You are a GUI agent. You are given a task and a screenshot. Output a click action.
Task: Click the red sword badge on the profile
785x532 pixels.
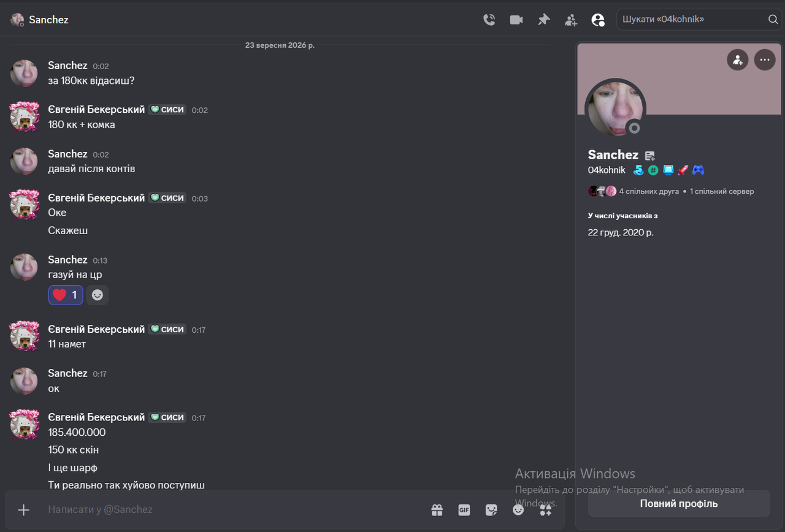coord(683,170)
